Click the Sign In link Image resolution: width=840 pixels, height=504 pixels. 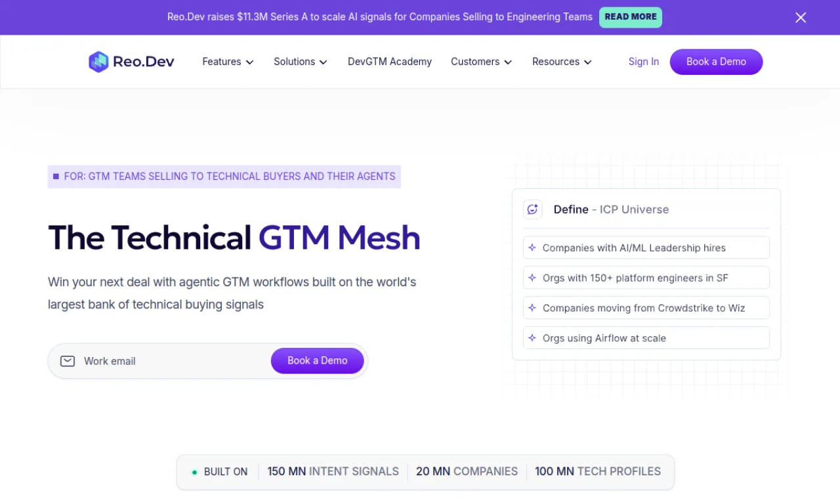click(644, 62)
